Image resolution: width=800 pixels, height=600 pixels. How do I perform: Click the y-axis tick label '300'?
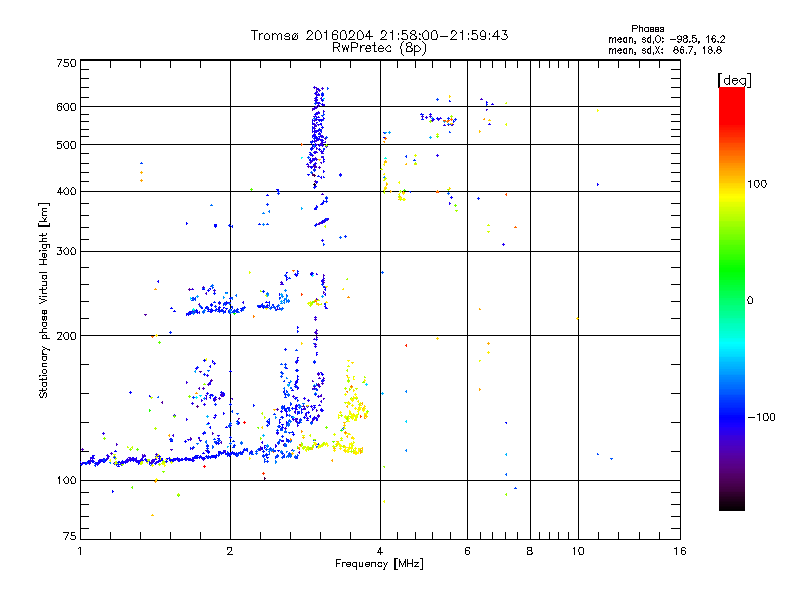(x=66, y=252)
